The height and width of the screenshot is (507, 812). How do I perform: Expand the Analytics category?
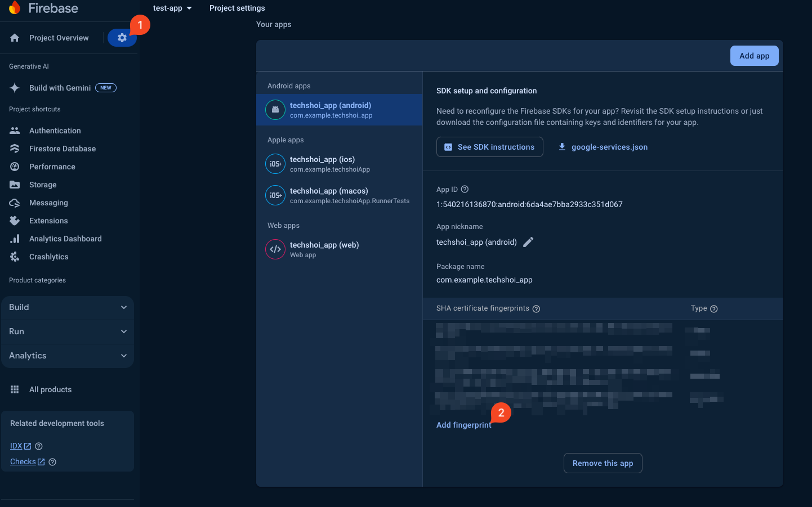[68, 356]
